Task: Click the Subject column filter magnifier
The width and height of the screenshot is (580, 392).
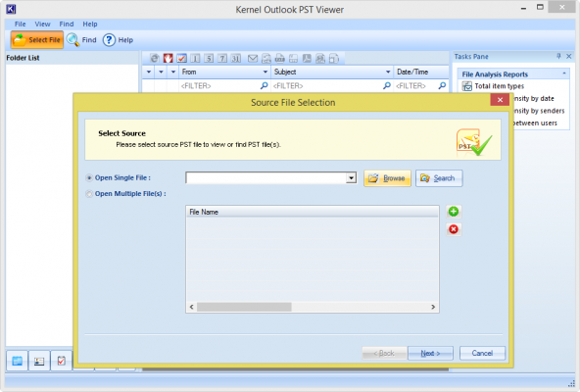Action: tap(387, 85)
